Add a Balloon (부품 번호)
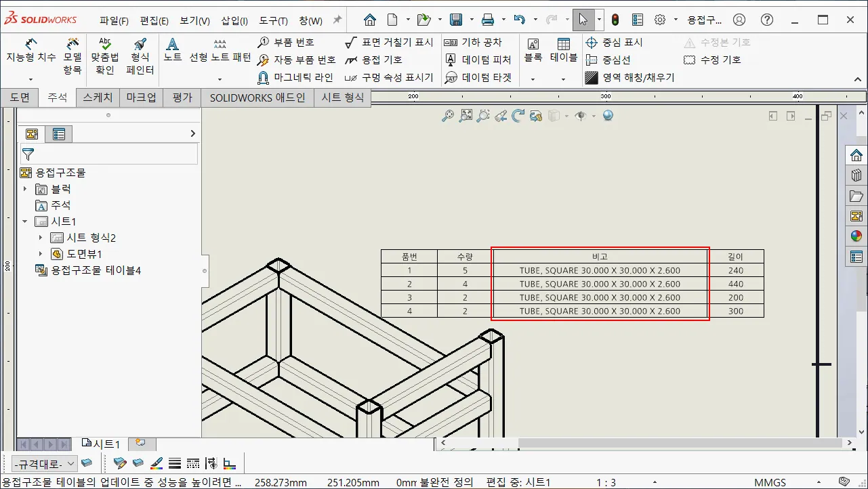Screen dimensions: 868x489 (286, 42)
